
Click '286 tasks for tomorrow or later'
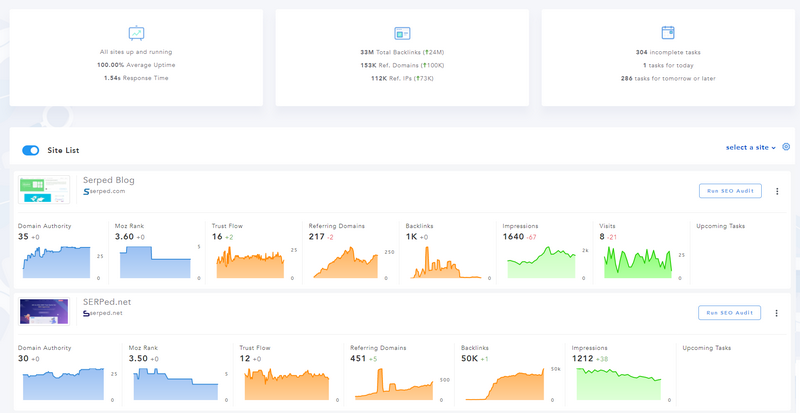[x=668, y=79]
